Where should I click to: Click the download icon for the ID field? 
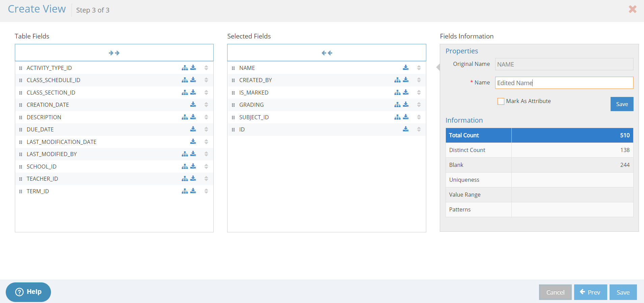(x=406, y=129)
